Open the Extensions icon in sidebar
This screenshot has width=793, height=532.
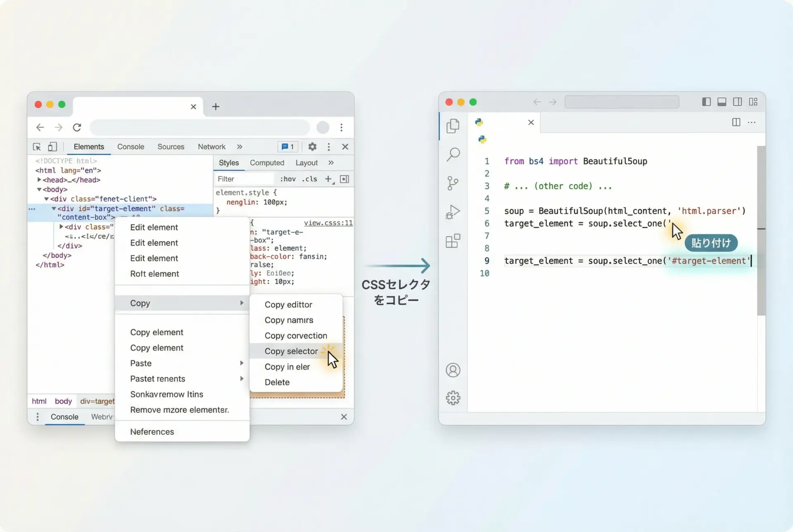click(x=453, y=241)
